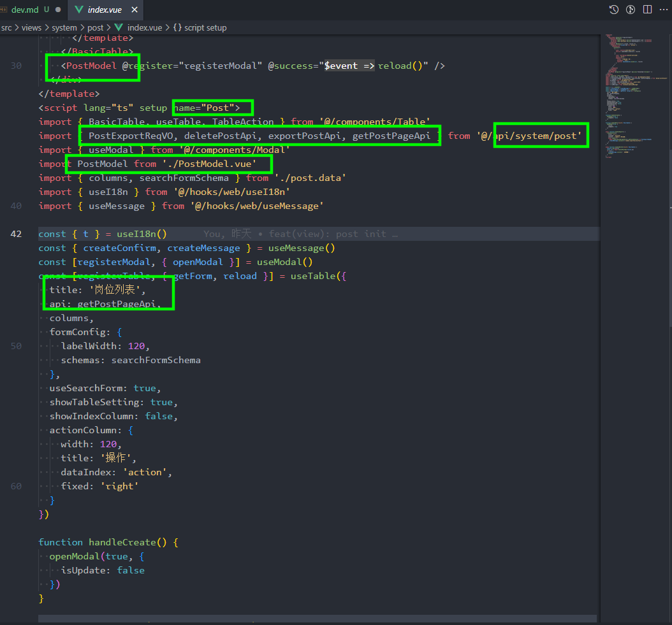The width and height of the screenshot is (672, 625).
Task: Open the 'src' breadcrumb dropdown
Action: tap(7, 27)
